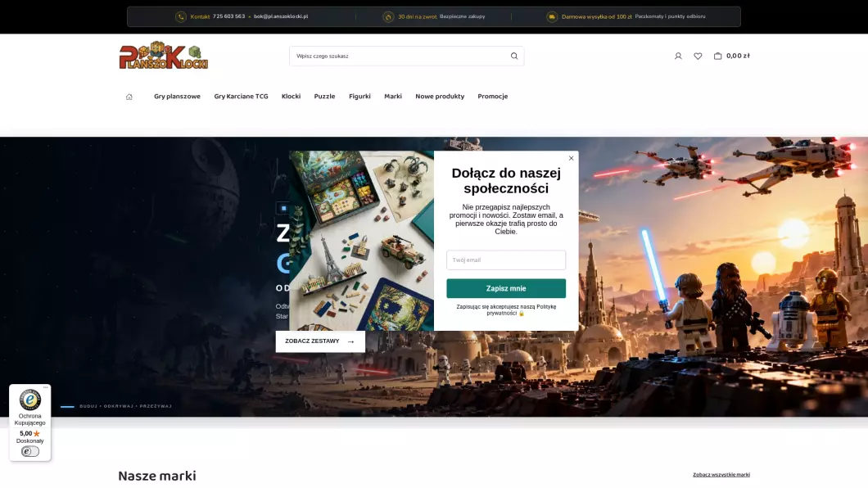Open the Promocje menu item

[492, 97]
